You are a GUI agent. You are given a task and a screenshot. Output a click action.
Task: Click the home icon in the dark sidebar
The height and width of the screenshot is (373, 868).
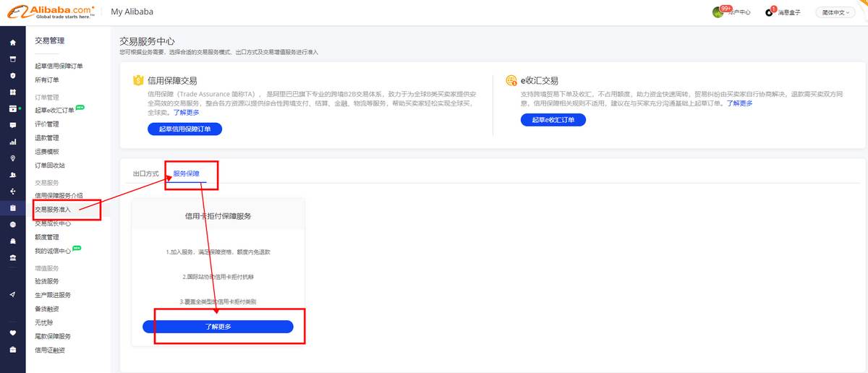(12, 43)
